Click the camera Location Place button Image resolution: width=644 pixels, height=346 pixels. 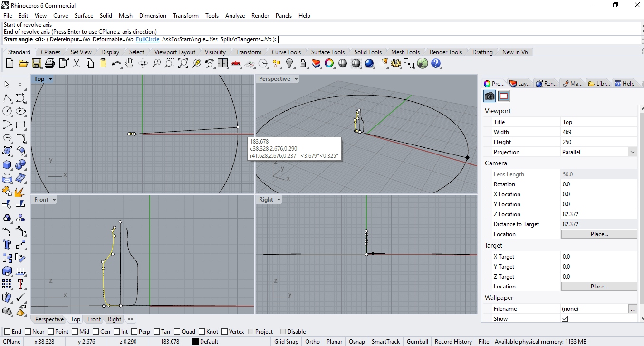click(x=599, y=234)
